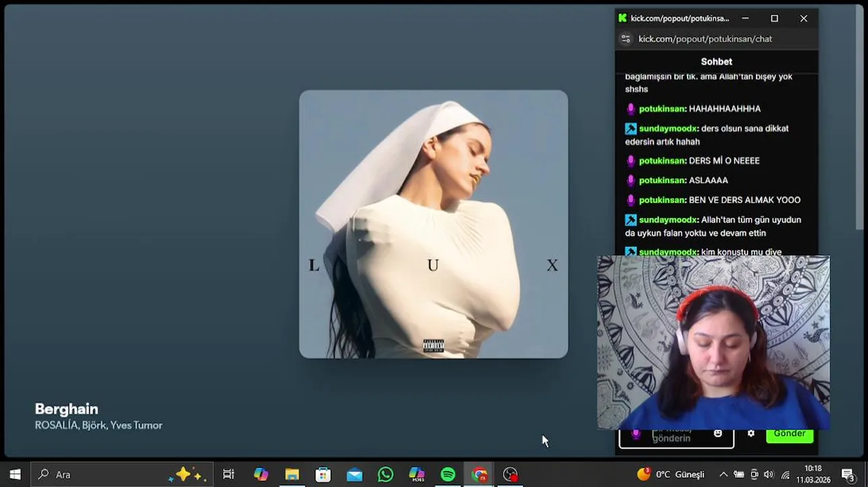
Task: Click moderator badge beside 'ders olsun' message
Action: [631, 129]
